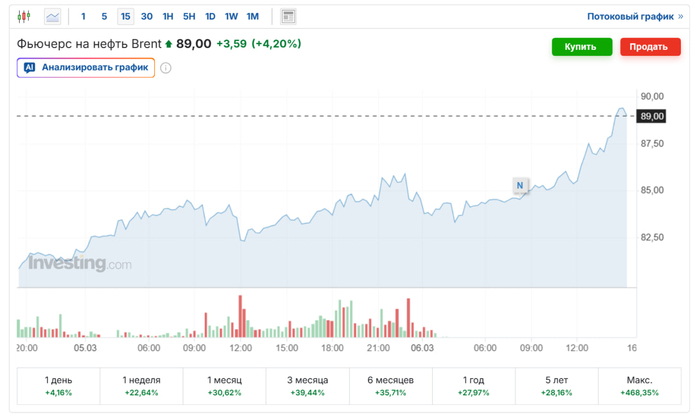
Task: Select the Макс. period tab
Action: (x=640, y=387)
